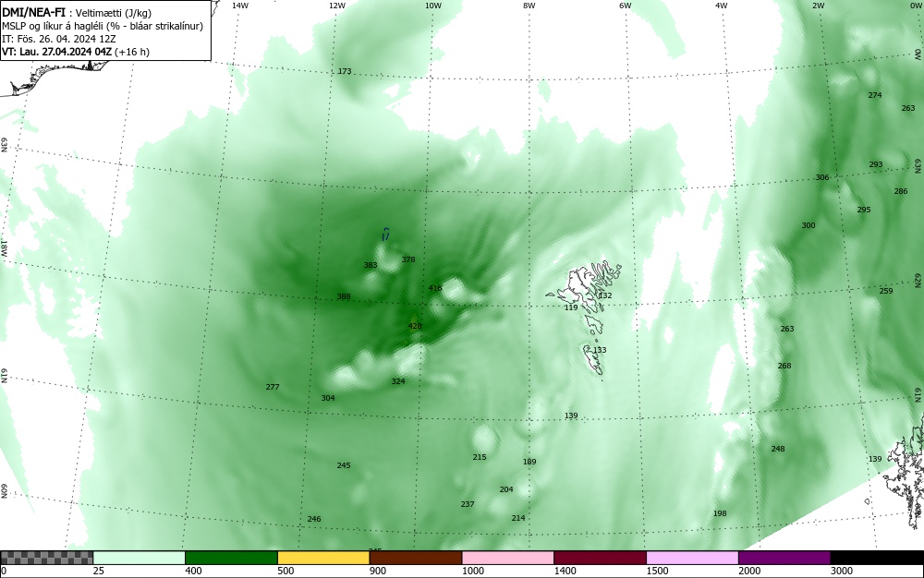Click the value '215' on the map
924x578 pixels.
(480, 457)
